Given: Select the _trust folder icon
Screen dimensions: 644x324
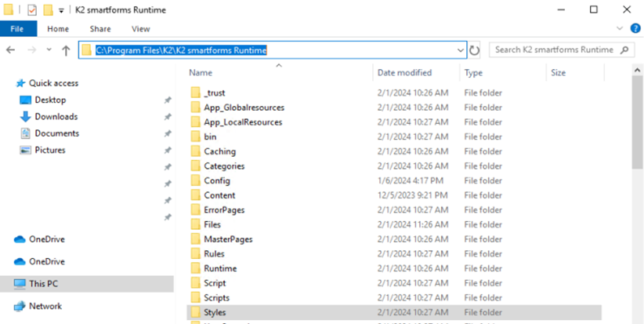Looking at the screenshot, I should pyautogui.click(x=196, y=93).
